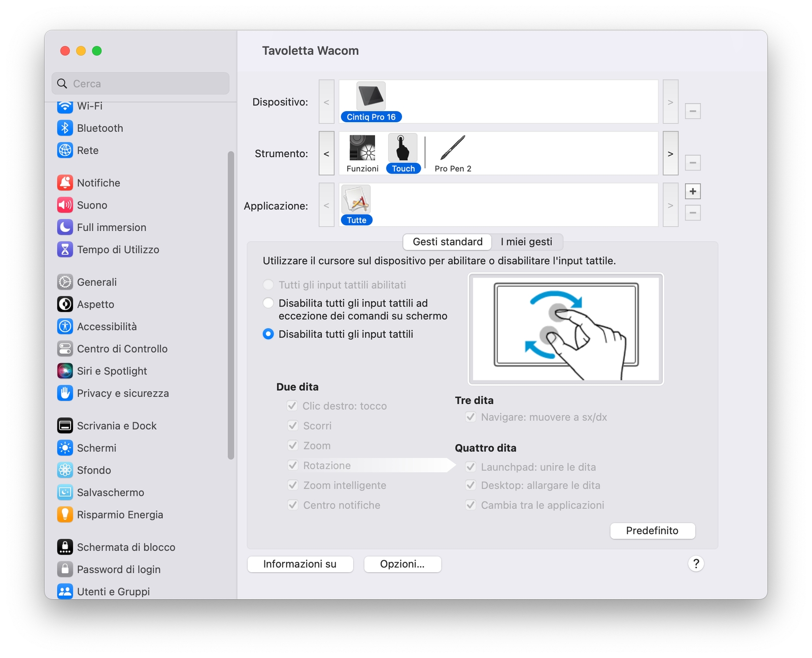
Task: Click the sidebar vertical scrollbar
Action: pyautogui.click(x=231, y=305)
